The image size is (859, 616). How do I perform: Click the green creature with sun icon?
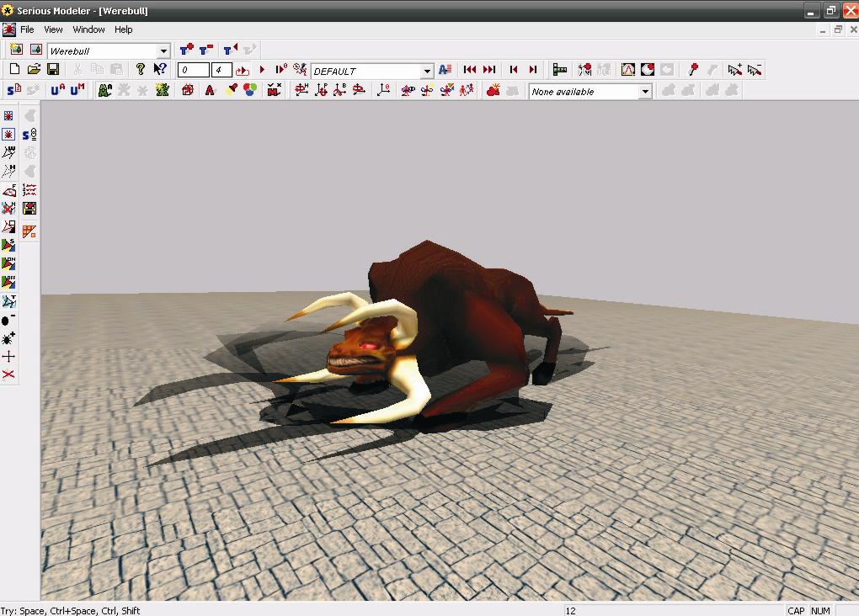coord(163,90)
